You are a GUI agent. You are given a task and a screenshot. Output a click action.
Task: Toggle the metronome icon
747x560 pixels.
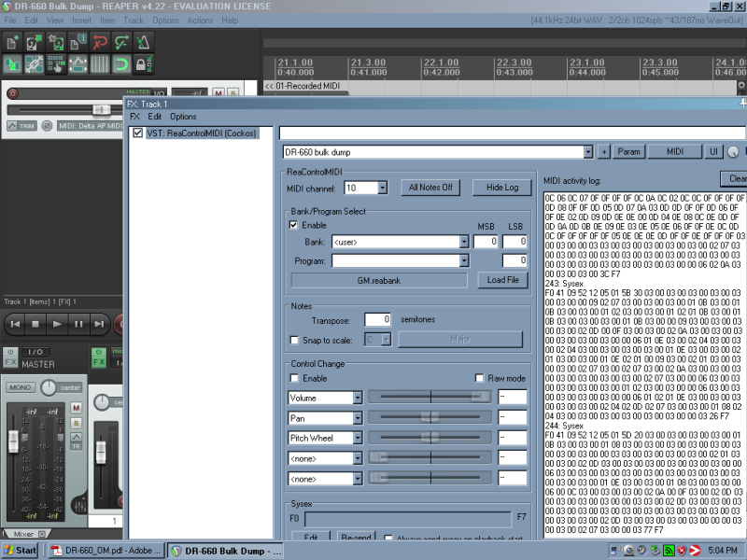point(144,42)
